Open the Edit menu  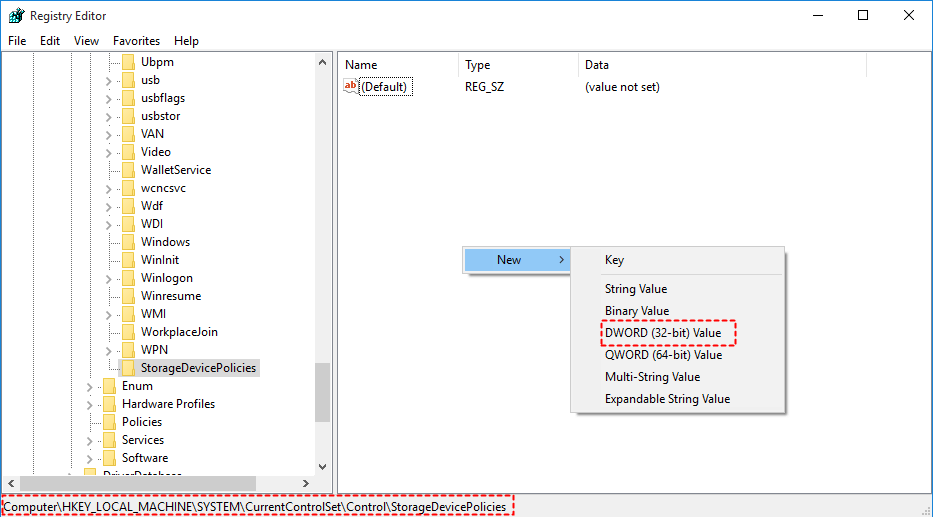50,40
